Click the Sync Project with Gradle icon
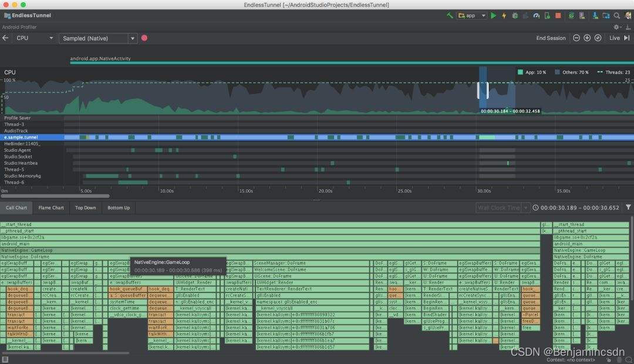634x364 pixels. coord(571,15)
